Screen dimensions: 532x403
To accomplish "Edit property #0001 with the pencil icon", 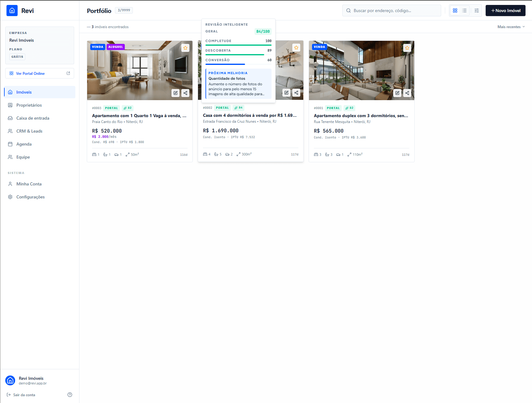I will click(x=397, y=93).
